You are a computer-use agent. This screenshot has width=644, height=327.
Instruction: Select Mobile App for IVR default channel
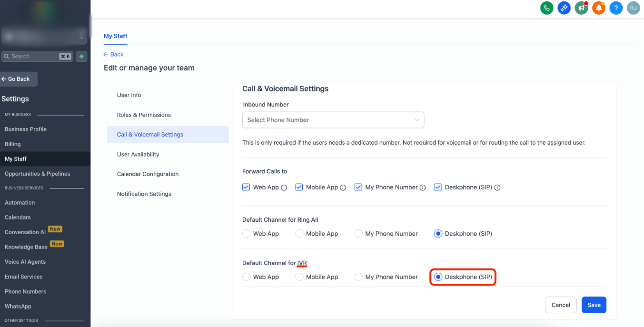tap(299, 277)
